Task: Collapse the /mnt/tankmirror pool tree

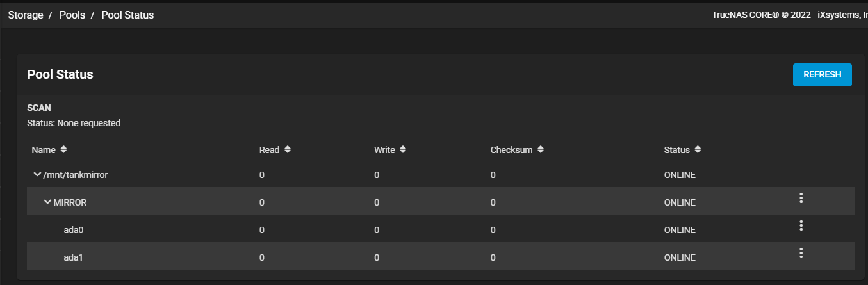Action: click(37, 175)
